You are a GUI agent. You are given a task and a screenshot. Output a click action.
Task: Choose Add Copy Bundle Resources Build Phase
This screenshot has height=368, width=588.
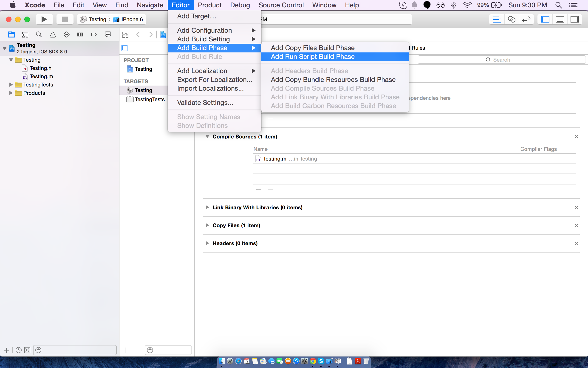(335, 80)
